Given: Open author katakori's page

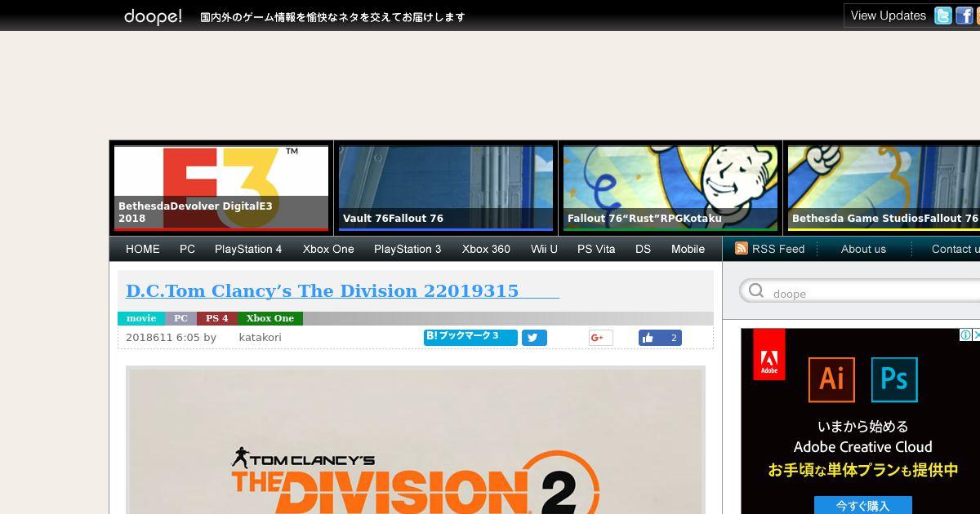Looking at the screenshot, I should click(260, 337).
